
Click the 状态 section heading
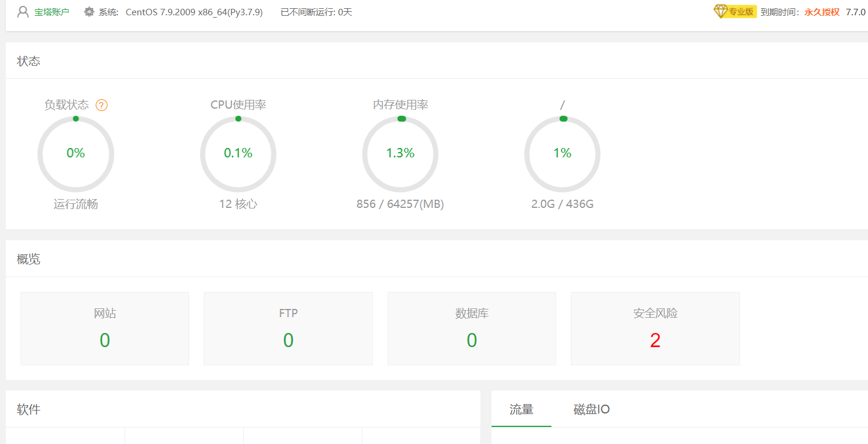(29, 61)
